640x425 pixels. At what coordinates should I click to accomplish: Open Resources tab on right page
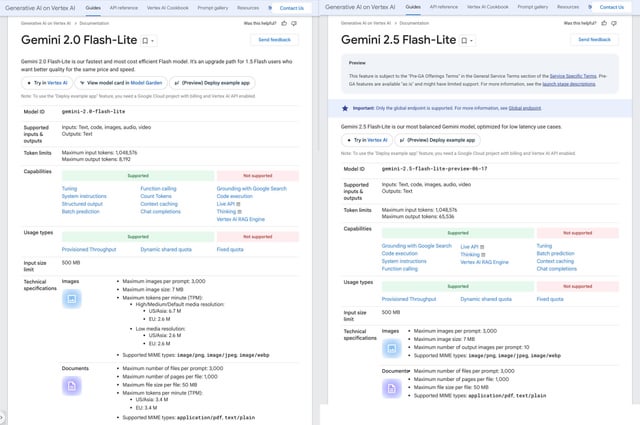click(x=568, y=7)
